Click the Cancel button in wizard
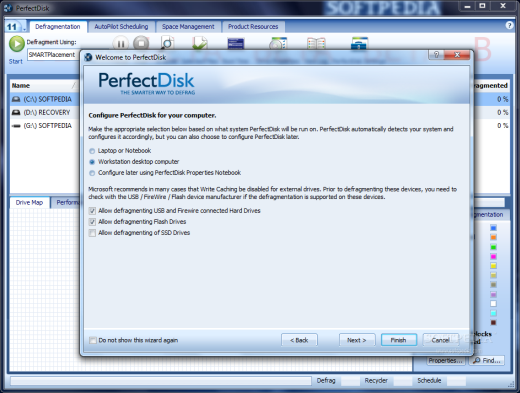Viewport: 520px width, 393px height. coord(440,340)
